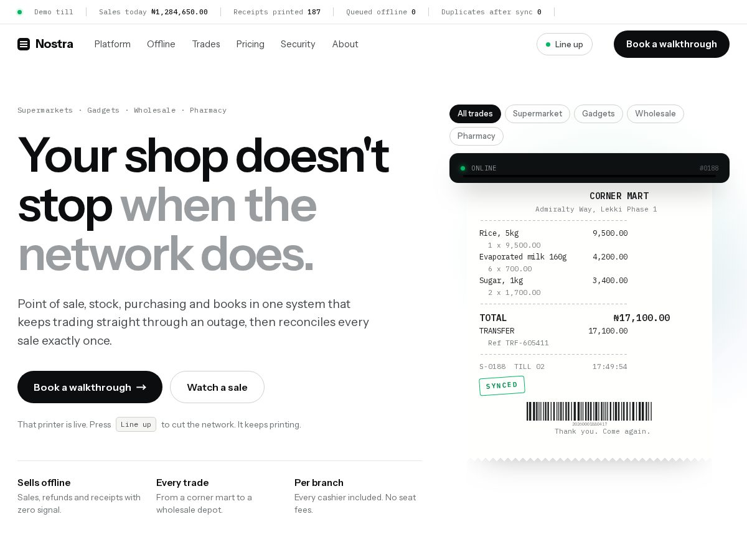This screenshot has width=747, height=560.
Task: Click the TOTAL ₦17,100.00 amount
Action: 642,318
